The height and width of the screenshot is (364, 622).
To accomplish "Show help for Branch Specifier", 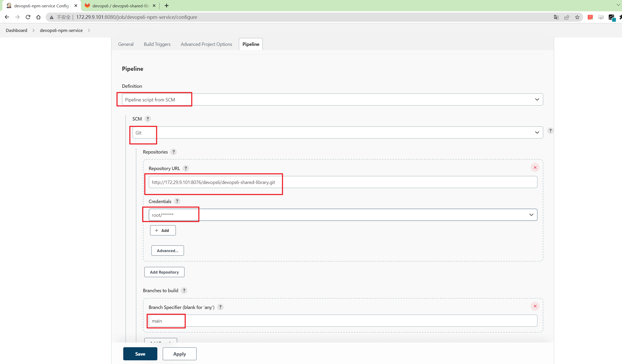I will tap(221, 307).
